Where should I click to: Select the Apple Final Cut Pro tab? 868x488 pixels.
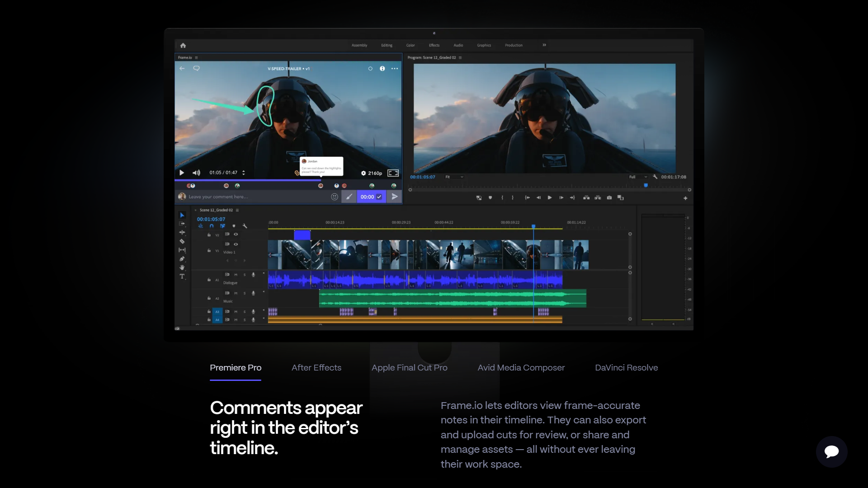coord(410,368)
